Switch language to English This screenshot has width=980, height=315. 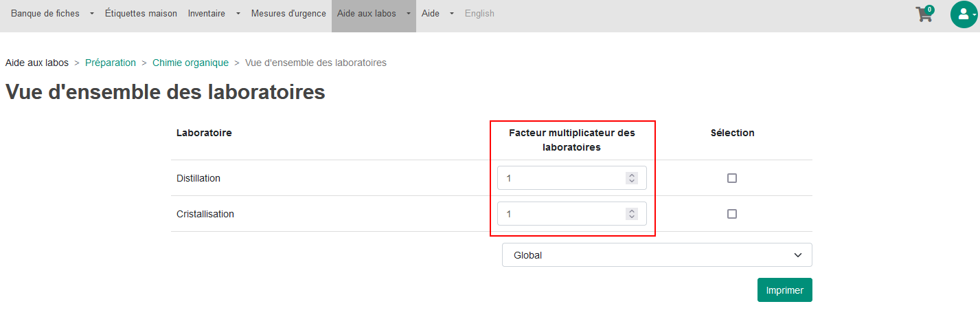click(x=479, y=14)
